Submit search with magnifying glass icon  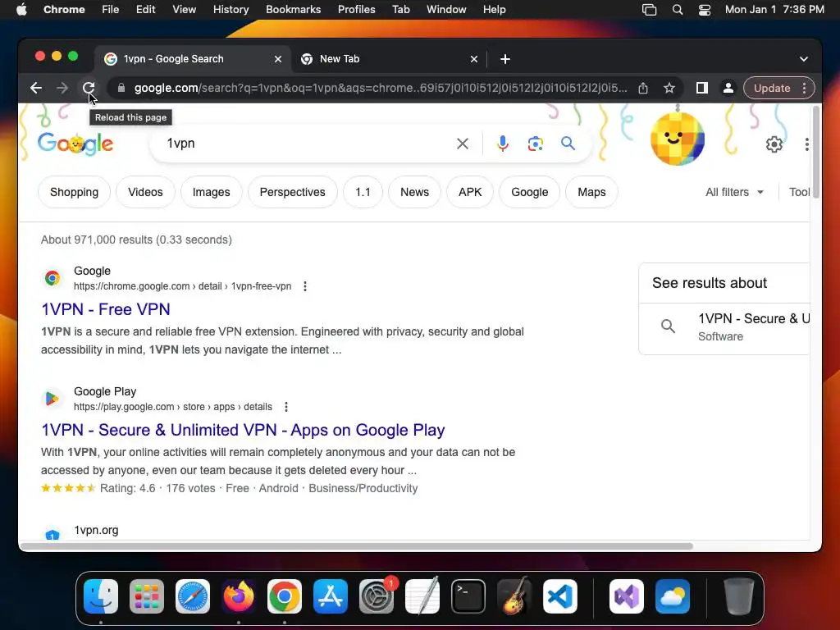pyautogui.click(x=568, y=143)
